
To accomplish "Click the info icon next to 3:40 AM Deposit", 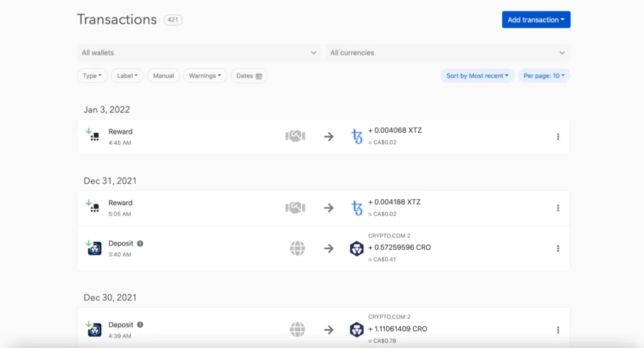I will pos(140,244).
